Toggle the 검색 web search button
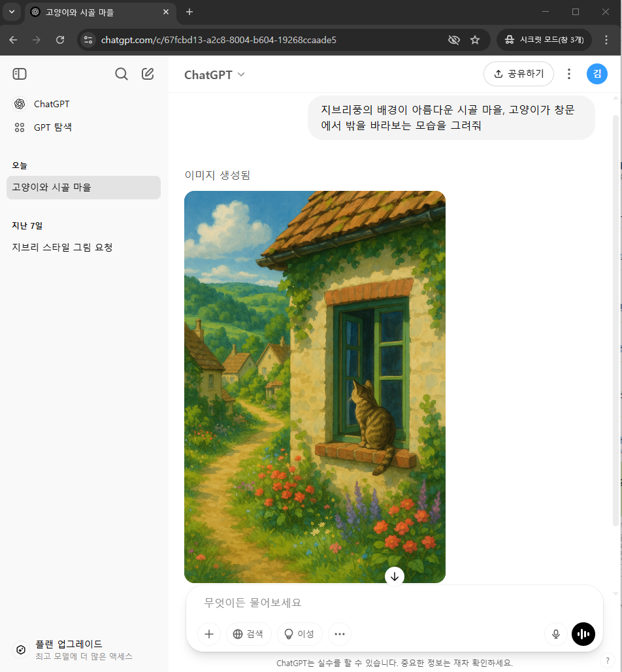Screen dimensions: 622x672 point(248,634)
